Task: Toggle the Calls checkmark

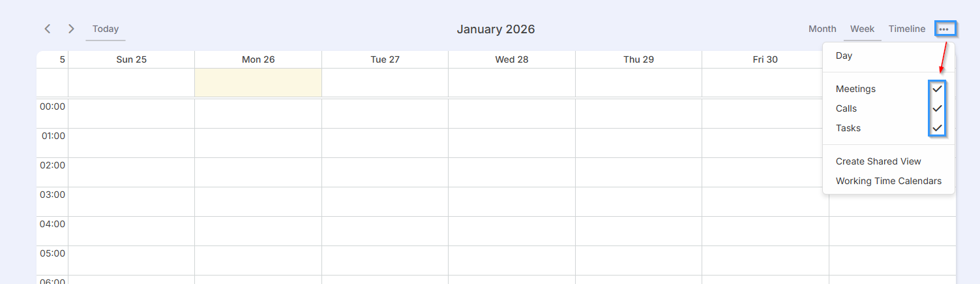Action: (x=937, y=108)
